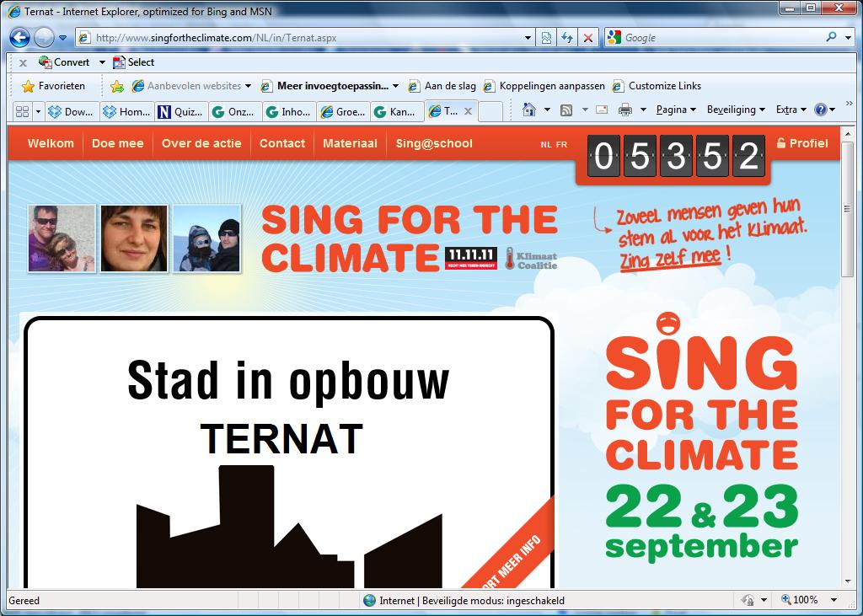Viewport: 863px width, 616px height.
Task: Switch to the Kan... tab
Action: (x=397, y=112)
